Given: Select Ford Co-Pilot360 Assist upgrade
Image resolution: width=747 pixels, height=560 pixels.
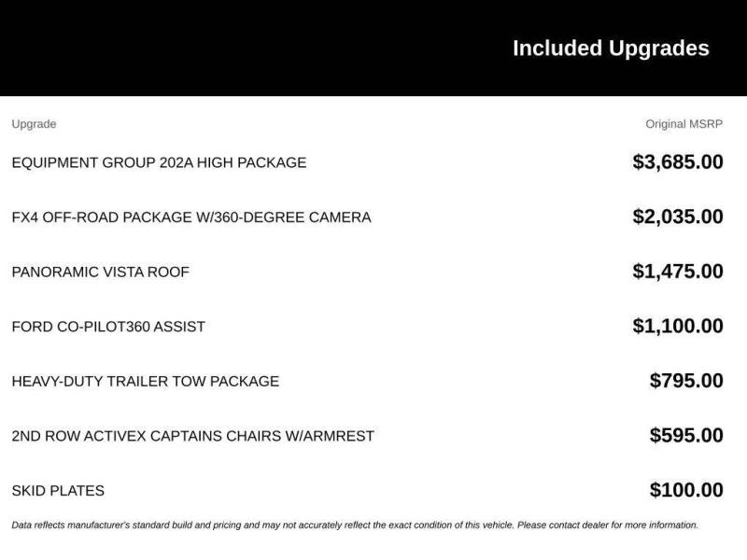Looking at the screenshot, I should tap(108, 328).
